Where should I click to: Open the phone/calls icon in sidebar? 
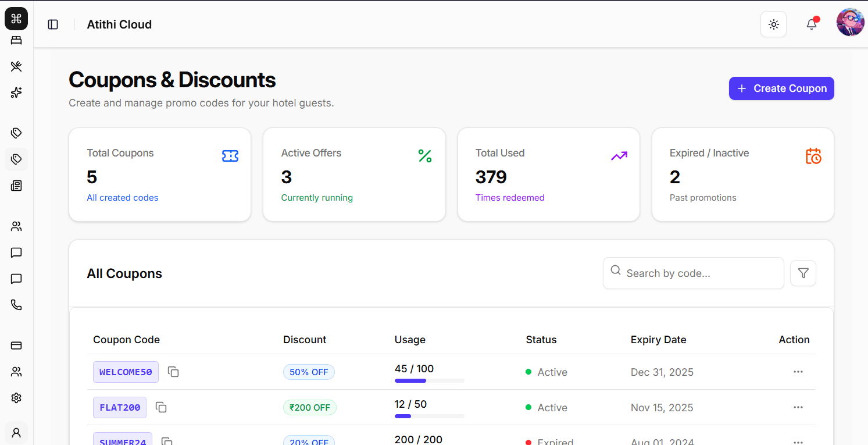(16, 304)
